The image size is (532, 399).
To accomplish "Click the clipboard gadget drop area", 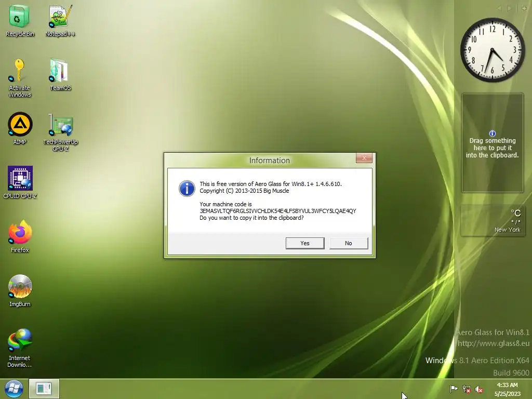I will tap(493, 143).
